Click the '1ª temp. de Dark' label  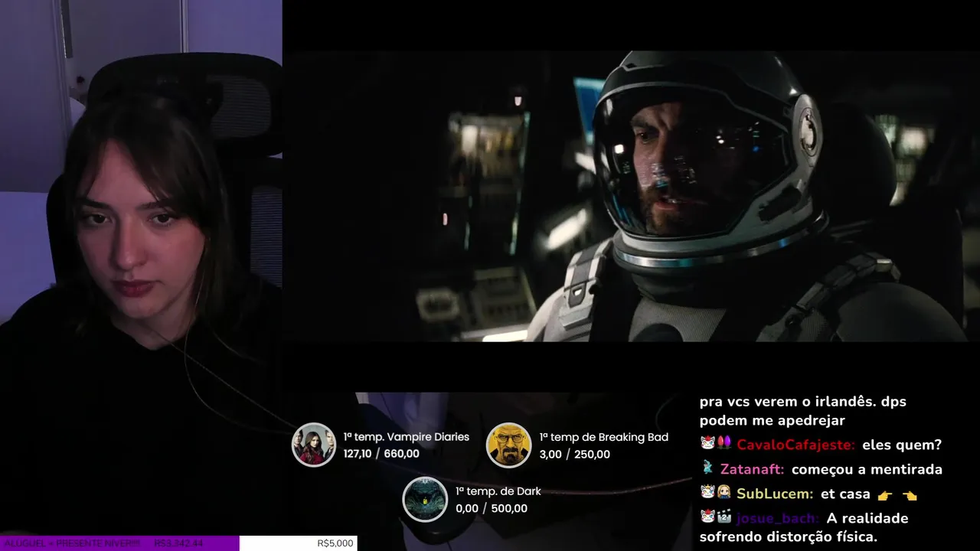pos(498,491)
